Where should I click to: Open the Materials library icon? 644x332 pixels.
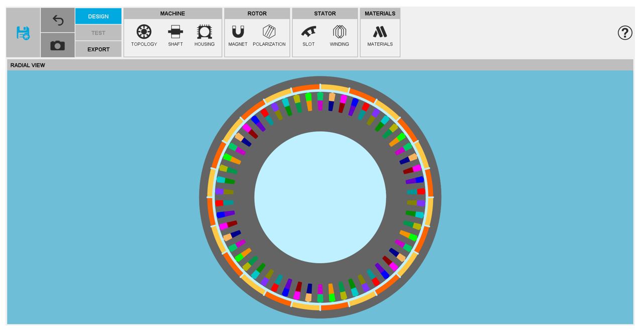(x=380, y=36)
